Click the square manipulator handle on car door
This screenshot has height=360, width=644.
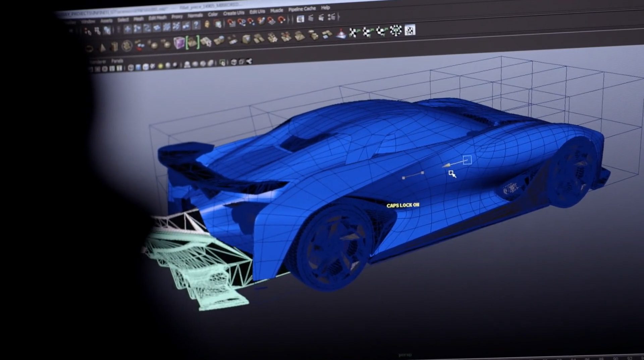[467, 160]
